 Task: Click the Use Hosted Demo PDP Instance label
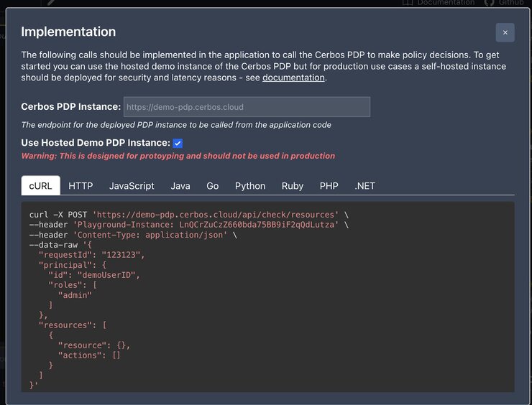tap(96, 143)
